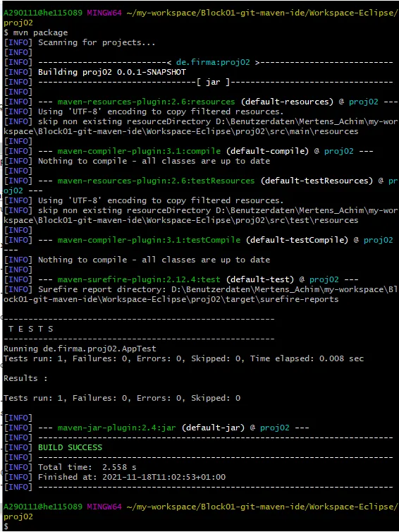Screen dimensions: 399x532
Task: Click 'Time elapsed: 0.008 sec' value
Action: pos(307,358)
